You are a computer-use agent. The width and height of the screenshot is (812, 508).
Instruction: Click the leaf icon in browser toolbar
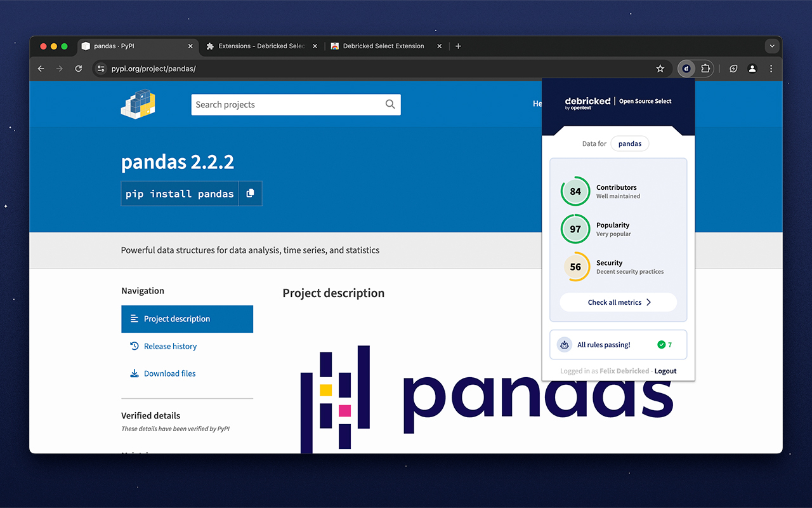[x=733, y=69]
